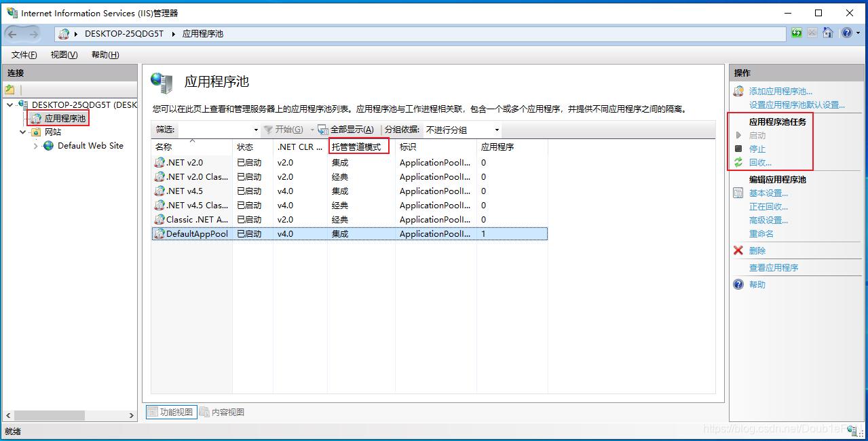Sort by .NET CLR column header

coord(300,147)
